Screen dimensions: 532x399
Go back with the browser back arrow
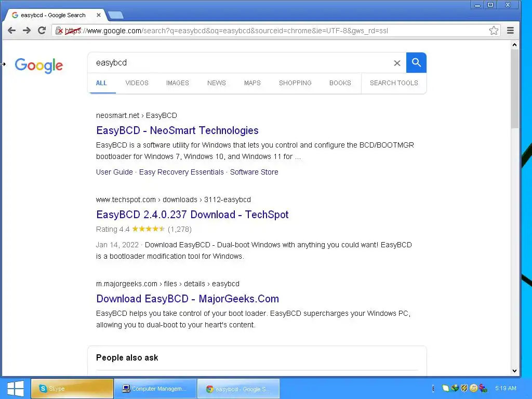(x=11, y=31)
